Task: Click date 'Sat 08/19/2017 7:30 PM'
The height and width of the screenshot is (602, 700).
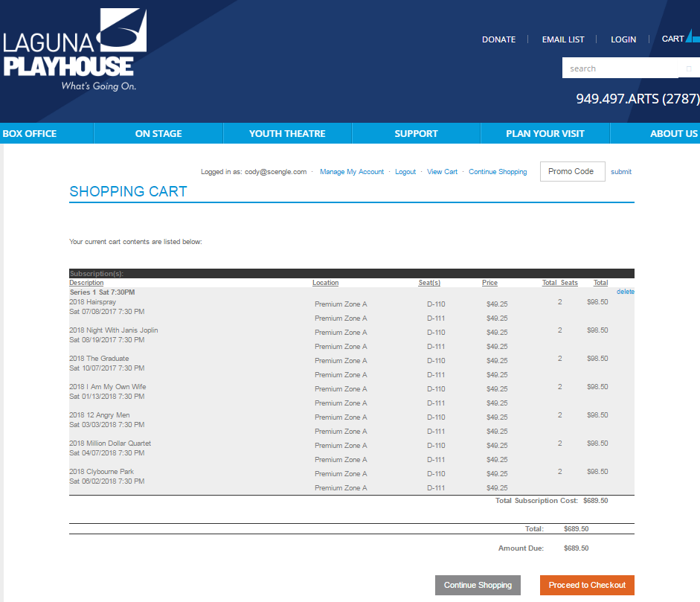Action: pyautogui.click(x=106, y=340)
